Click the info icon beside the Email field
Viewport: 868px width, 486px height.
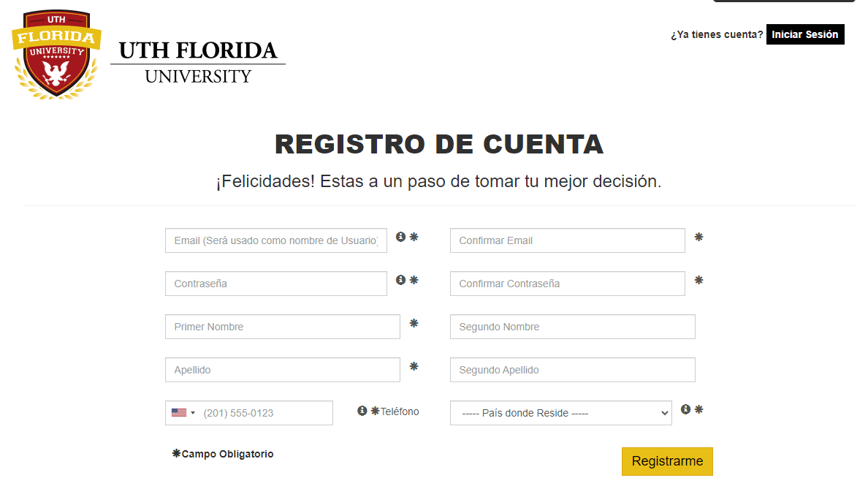coord(400,237)
